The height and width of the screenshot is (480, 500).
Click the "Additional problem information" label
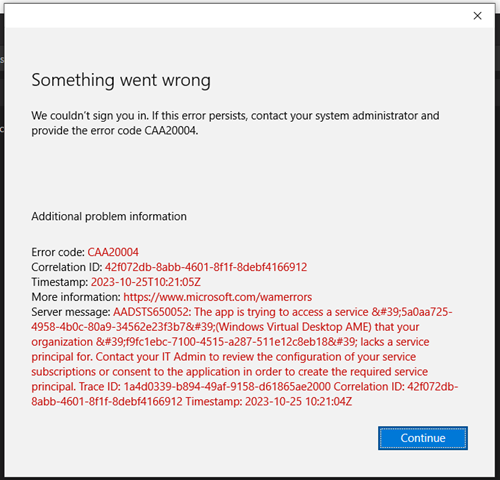[109, 217]
